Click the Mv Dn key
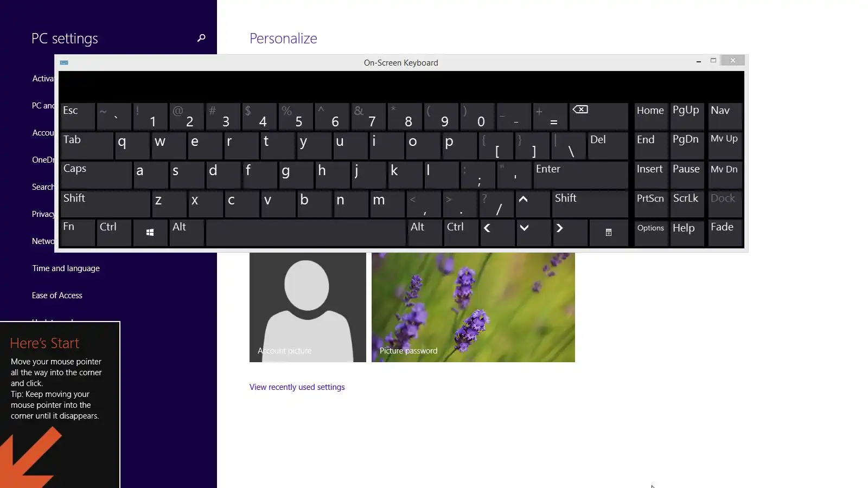Viewport: 868px width, 488px height. pyautogui.click(x=725, y=175)
